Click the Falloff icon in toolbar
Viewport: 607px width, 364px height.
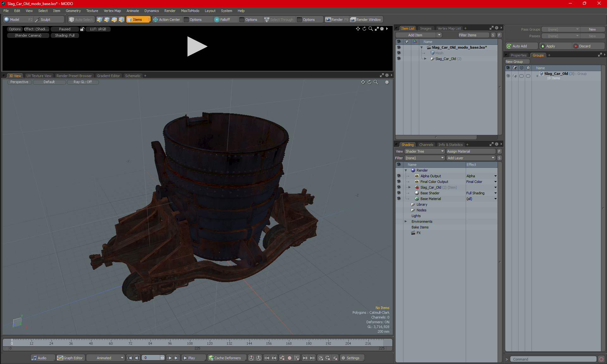point(217,20)
